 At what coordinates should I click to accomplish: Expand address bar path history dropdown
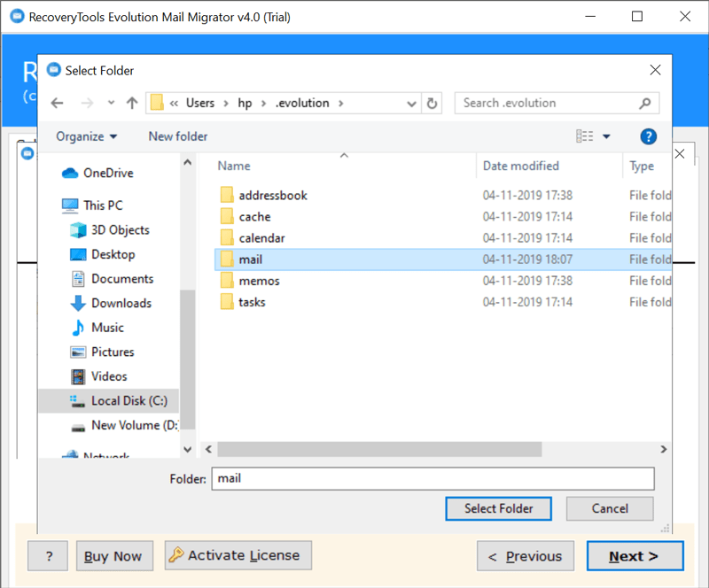point(411,104)
